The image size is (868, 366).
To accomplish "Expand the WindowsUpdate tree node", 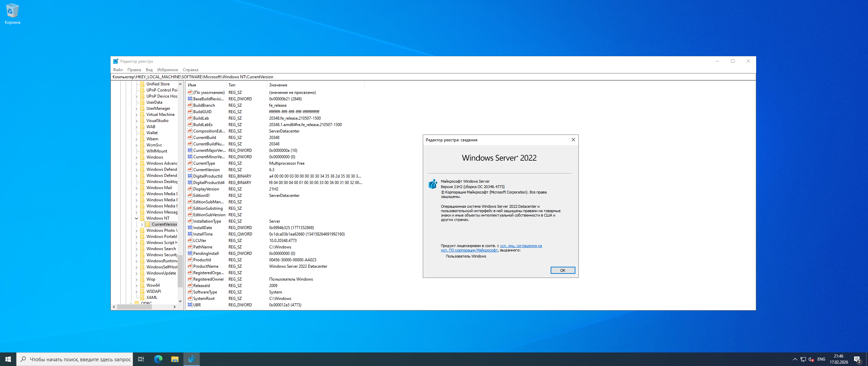I will [137, 273].
